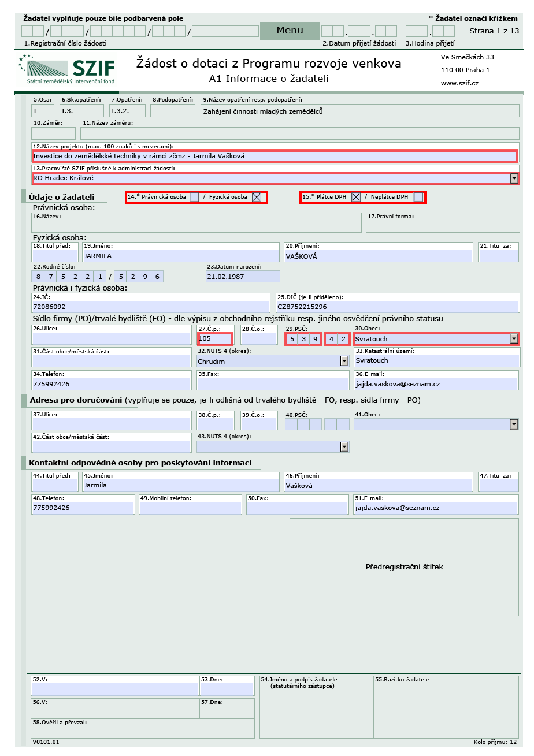This screenshot has width=534, height=756.
Task: Click the Rodné číslo box containing 8
Action: pos(39,277)
